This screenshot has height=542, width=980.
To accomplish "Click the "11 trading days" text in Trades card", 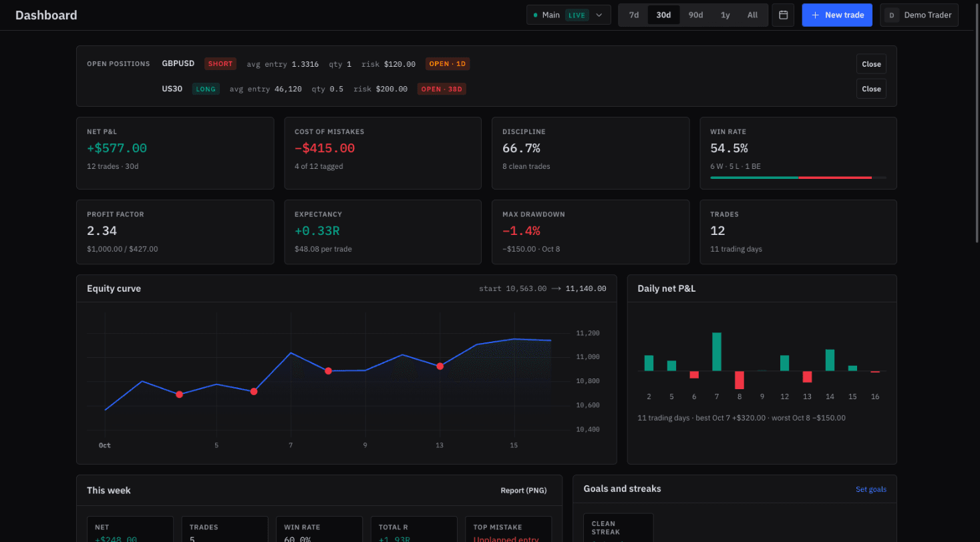I will [736, 249].
